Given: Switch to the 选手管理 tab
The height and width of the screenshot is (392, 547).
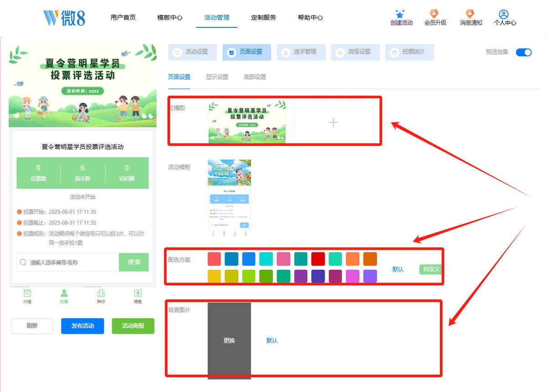Looking at the screenshot, I should (301, 52).
